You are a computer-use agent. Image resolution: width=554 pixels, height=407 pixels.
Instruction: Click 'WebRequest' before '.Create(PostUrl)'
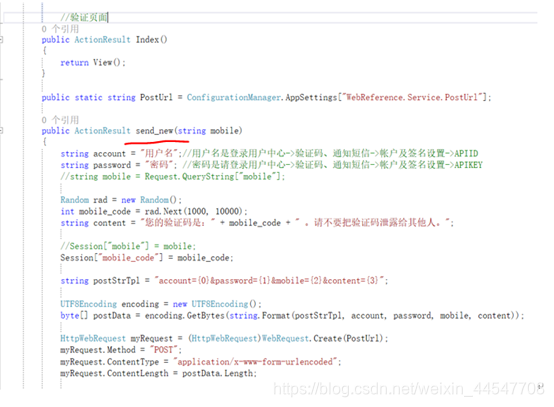[x=285, y=338]
